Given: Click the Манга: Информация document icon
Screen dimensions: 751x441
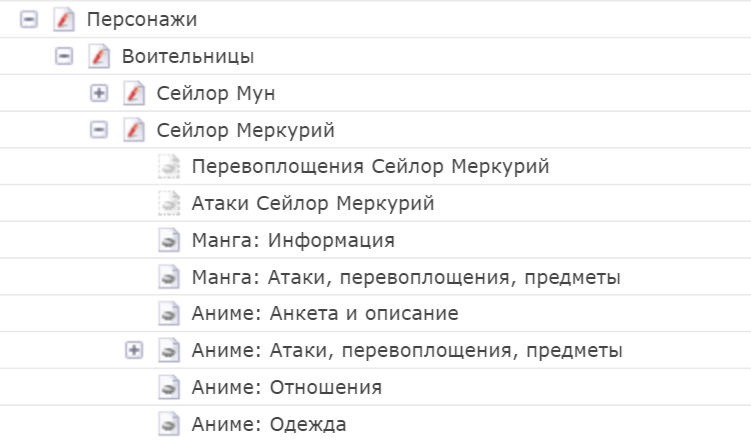Looking at the screenshot, I should 169,241.
